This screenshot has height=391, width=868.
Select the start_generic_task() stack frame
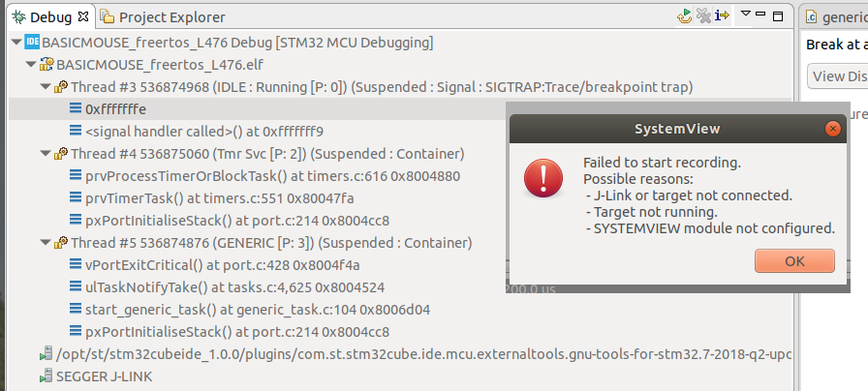click(250, 309)
